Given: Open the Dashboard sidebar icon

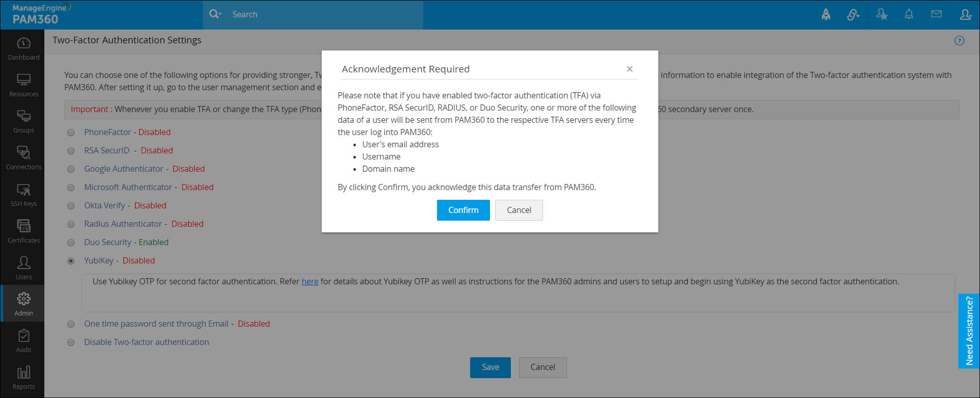Looking at the screenshot, I should pos(23,48).
